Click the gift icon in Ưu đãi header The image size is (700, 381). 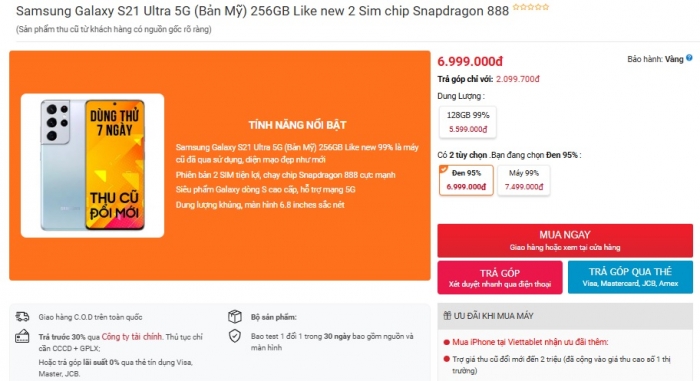[447, 316]
